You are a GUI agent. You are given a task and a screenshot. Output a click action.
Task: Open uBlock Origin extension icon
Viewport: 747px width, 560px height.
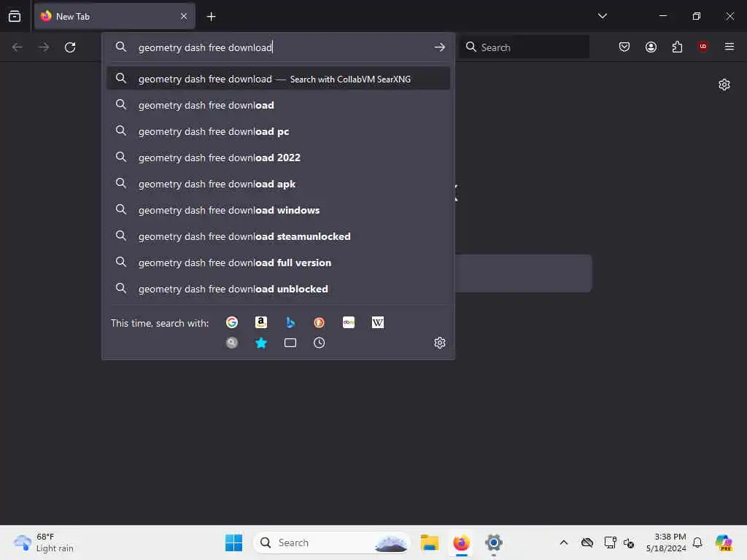(x=703, y=47)
